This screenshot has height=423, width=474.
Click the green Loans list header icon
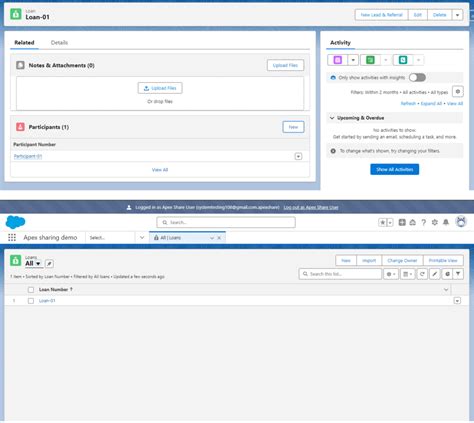[x=16, y=260]
